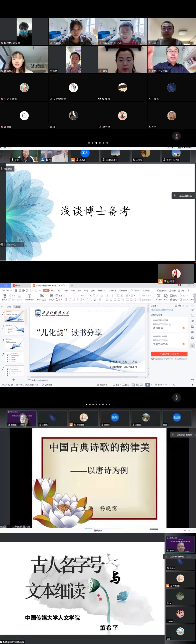Open the 设计 ribbon tab

(x=60, y=291)
